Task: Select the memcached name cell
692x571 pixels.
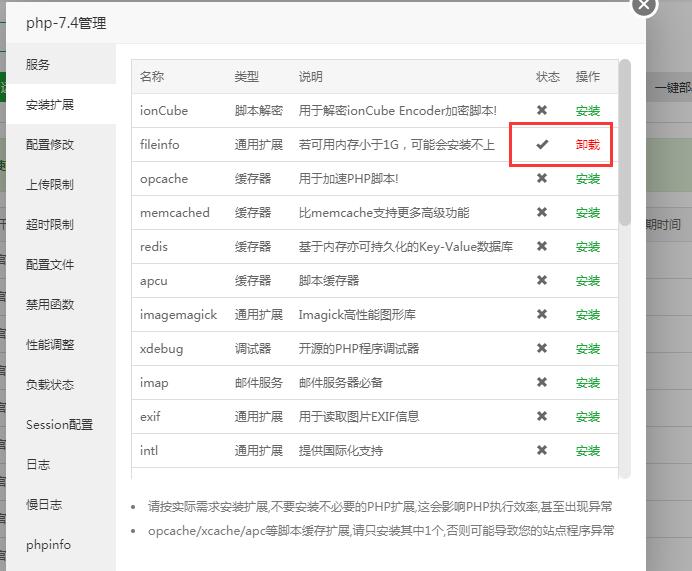Action: click(x=175, y=212)
